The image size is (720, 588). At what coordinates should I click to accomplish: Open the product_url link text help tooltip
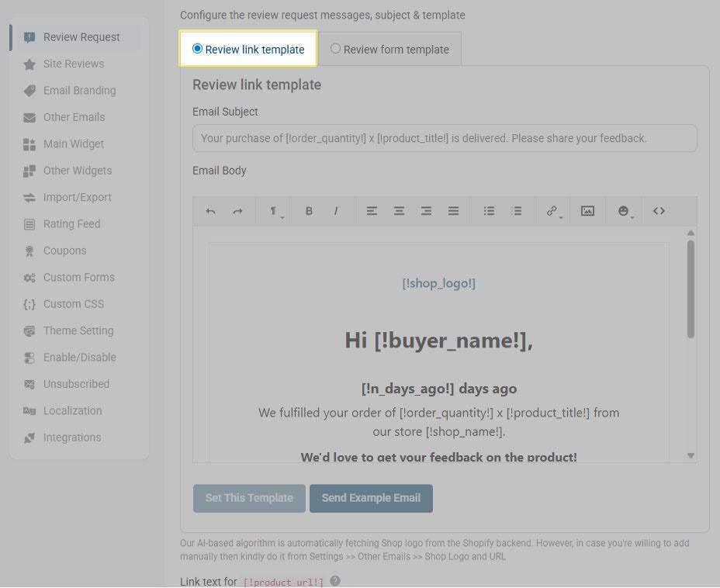[334, 579]
